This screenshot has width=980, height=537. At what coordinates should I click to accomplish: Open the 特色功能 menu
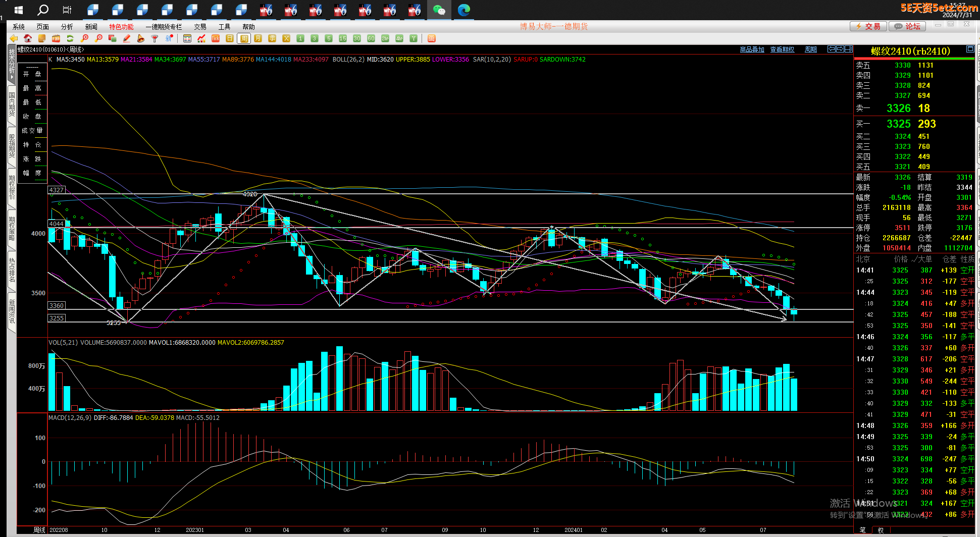(121, 27)
